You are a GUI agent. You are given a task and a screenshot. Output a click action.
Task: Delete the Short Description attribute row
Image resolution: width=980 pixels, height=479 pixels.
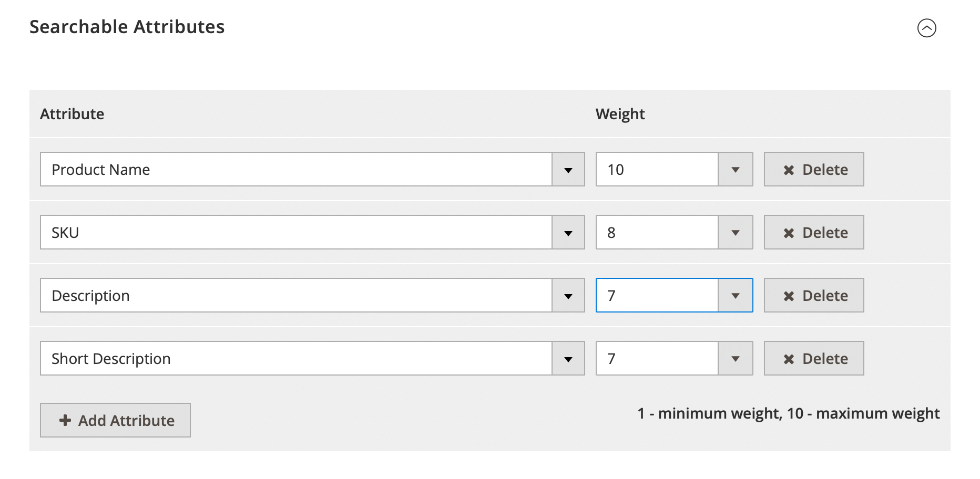coord(824,359)
